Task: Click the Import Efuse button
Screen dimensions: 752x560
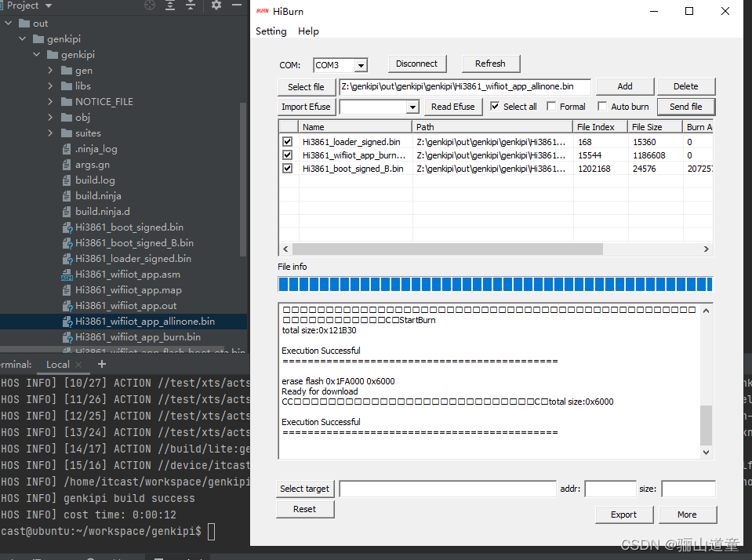Action: [x=306, y=107]
